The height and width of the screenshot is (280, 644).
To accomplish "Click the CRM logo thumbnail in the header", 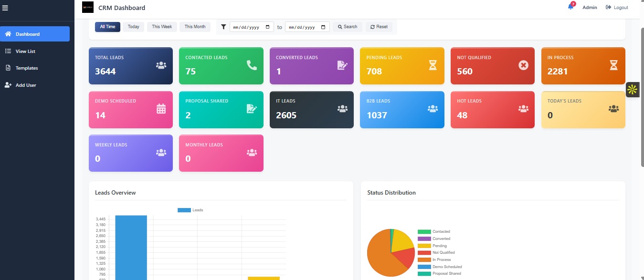I will pos(88,7).
